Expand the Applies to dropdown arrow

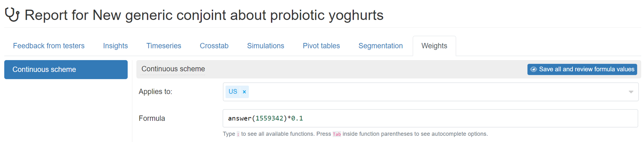pyautogui.click(x=631, y=92)
